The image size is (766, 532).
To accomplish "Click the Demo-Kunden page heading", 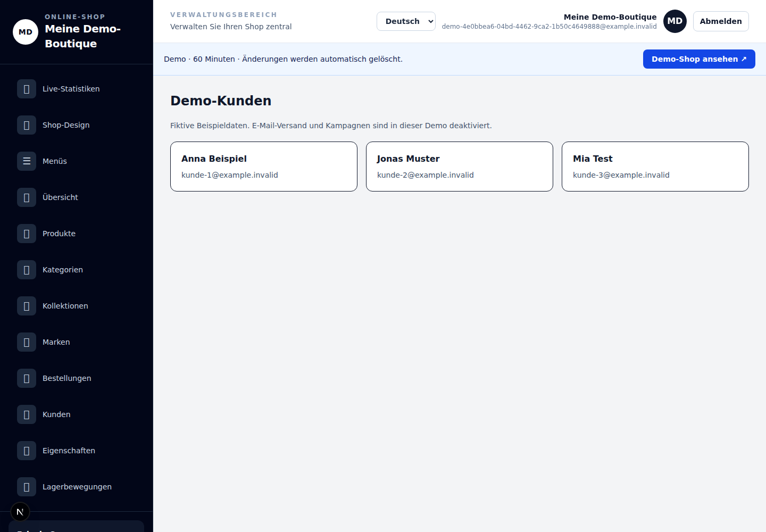I will pyautogui.click(x=221, y=101).
